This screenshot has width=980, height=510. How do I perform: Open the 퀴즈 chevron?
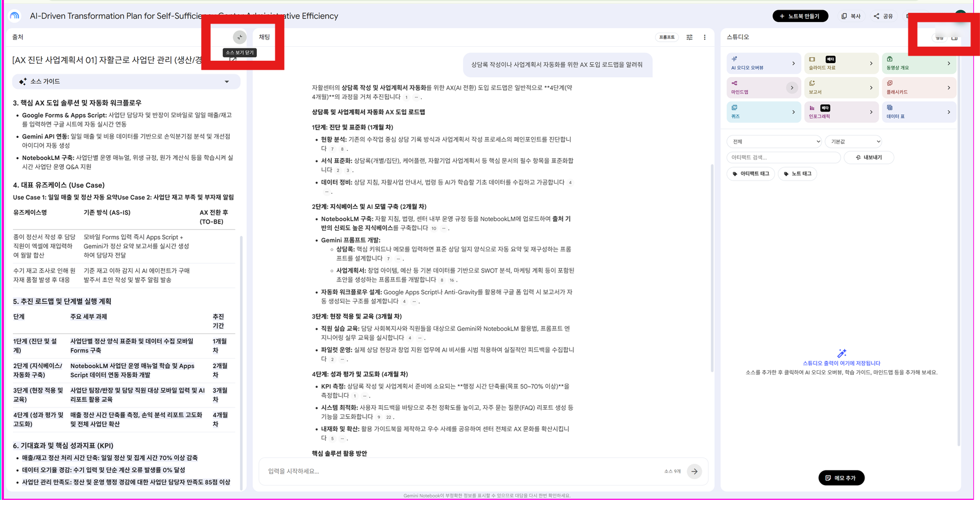point(794,112)
